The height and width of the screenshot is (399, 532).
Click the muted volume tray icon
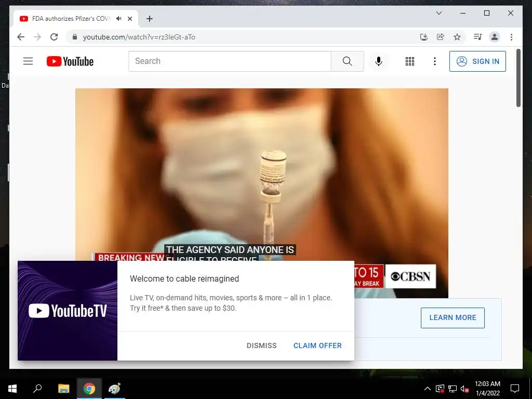pyautogui.click(x=464, y=389)
